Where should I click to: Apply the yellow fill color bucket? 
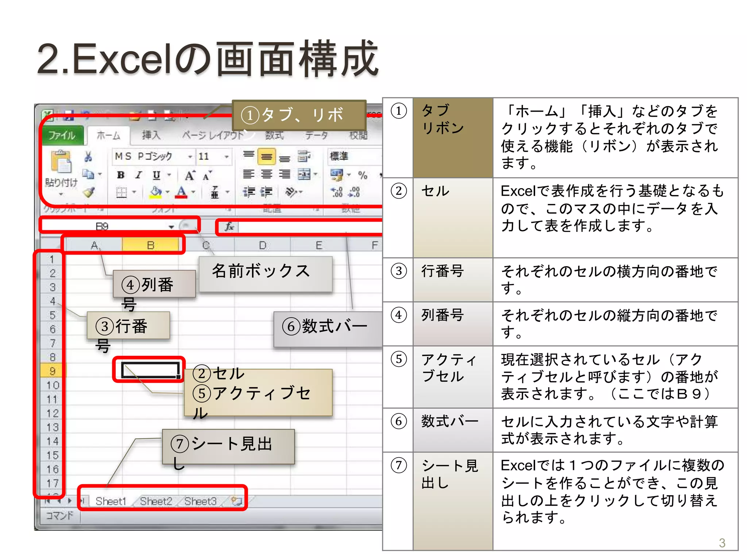pyautogui.click(x=156, y=192)
